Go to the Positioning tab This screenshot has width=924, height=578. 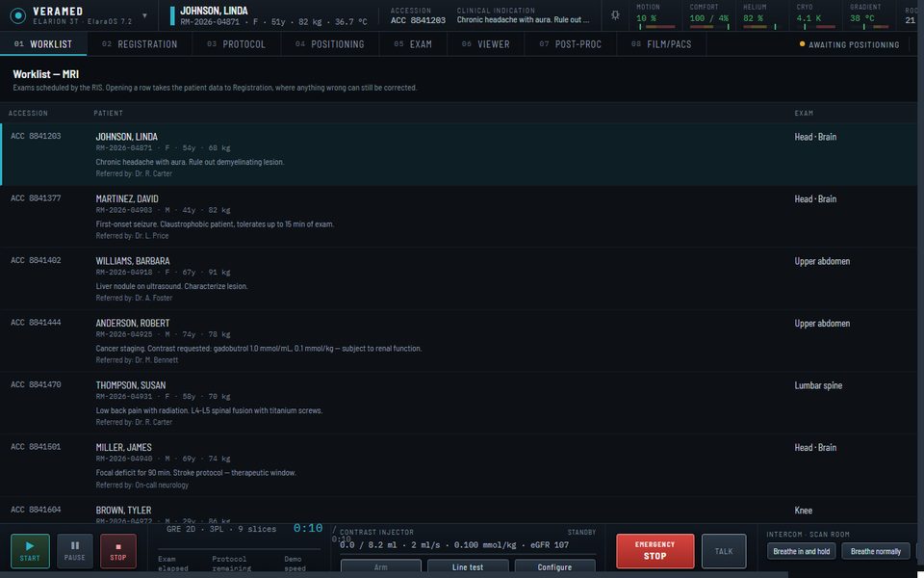(330, 44)
